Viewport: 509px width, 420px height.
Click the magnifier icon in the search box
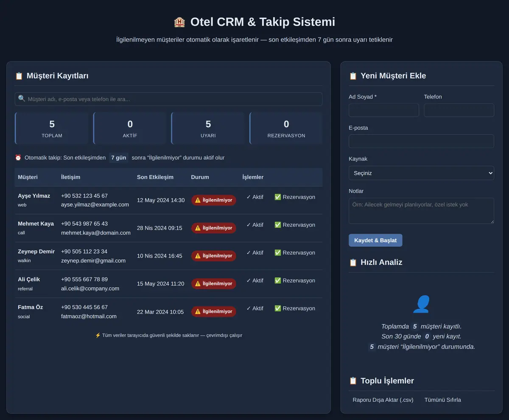click(22, 98)
